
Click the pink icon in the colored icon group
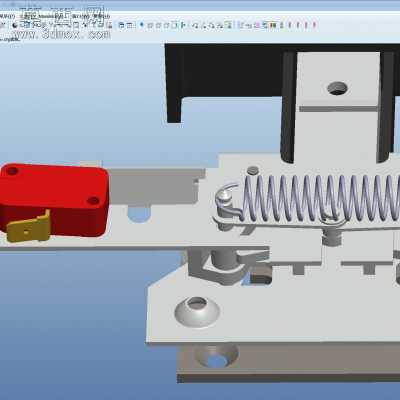[x=256, y=25]
